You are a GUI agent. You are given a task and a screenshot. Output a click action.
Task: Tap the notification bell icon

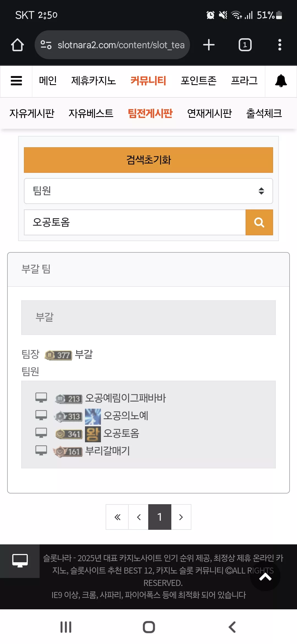click(x=281, y=81)
